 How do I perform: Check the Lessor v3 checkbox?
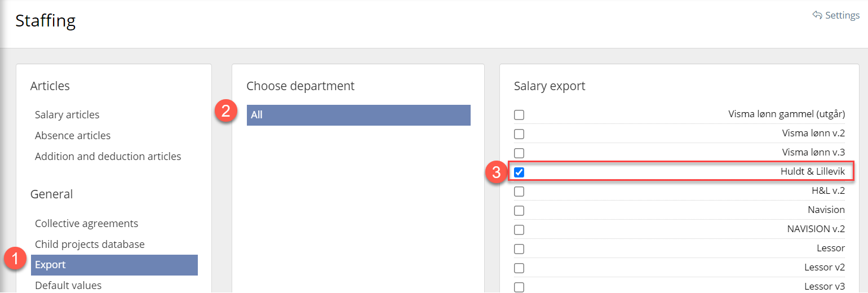[519, 287]
